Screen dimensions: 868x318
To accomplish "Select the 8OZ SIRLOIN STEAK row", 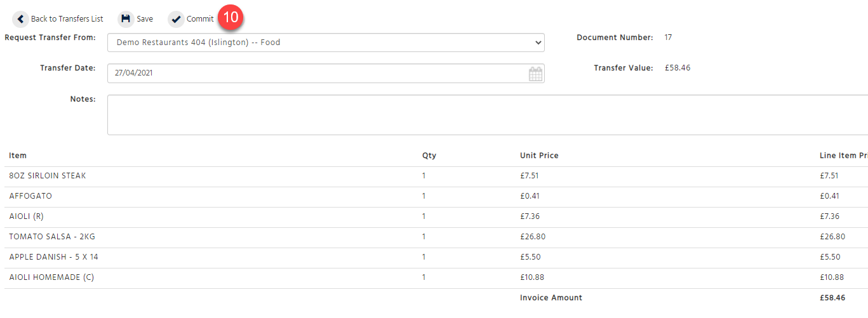I will 436,176.
